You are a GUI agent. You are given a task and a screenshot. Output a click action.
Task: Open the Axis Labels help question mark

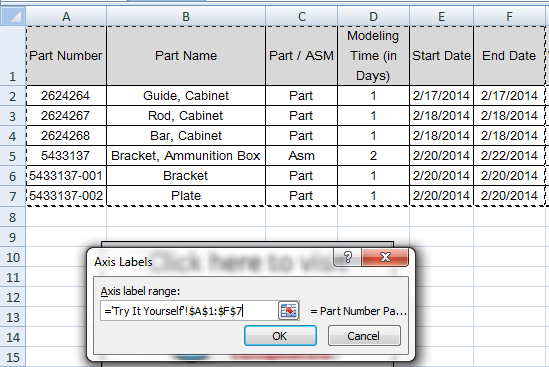[x=347, y=257]
